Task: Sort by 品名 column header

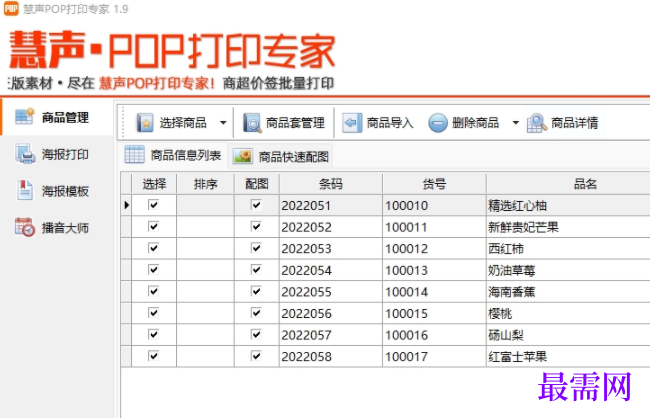Action: (569, 184)
